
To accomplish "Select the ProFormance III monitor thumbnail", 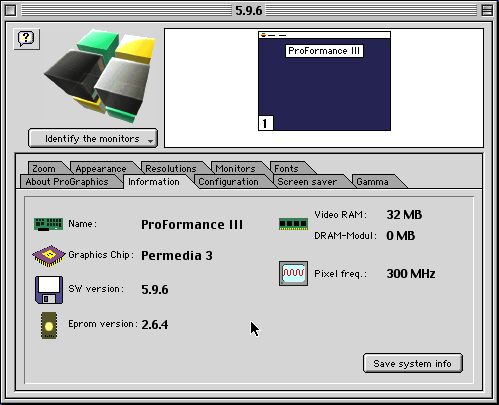I will pyautogui.click(x=324, y=81).
